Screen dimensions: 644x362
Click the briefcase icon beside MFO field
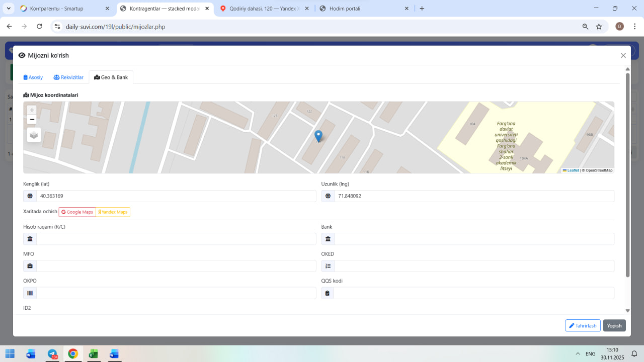[30, 266]
